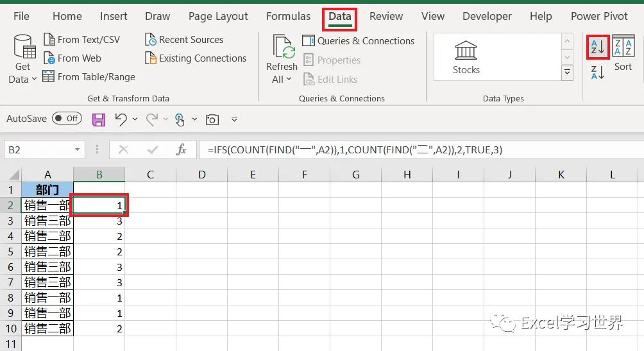Import data From Web
The width and height of the screenshot is (644, 351).
pyautogui.click(x=72, y=58)
